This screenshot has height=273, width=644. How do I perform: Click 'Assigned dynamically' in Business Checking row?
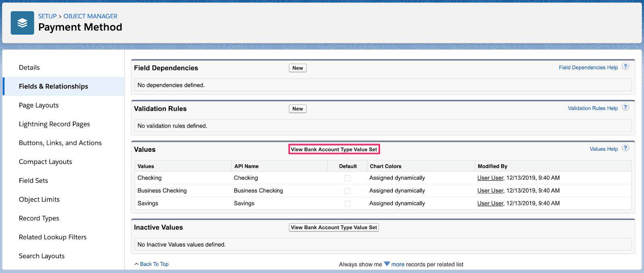(x=397, y=191)
